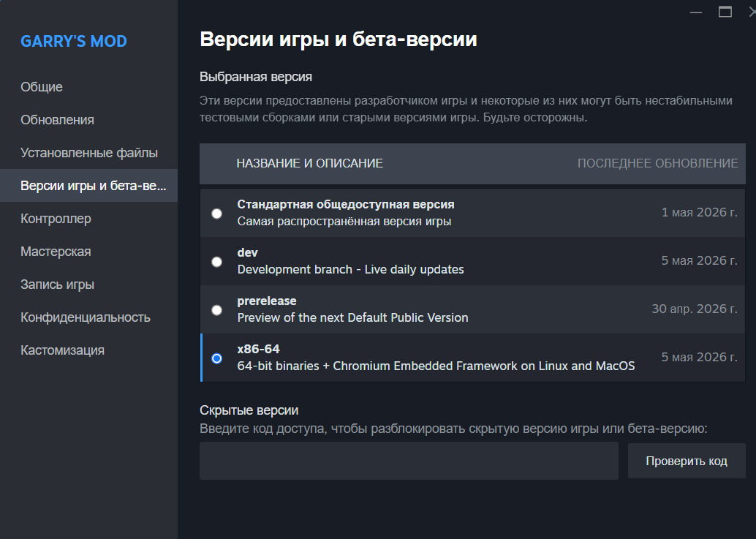Click 'Самая распространённая версия игры' description
The width and height of the screenshot is (756, 539).
click(x=344, y=222)
